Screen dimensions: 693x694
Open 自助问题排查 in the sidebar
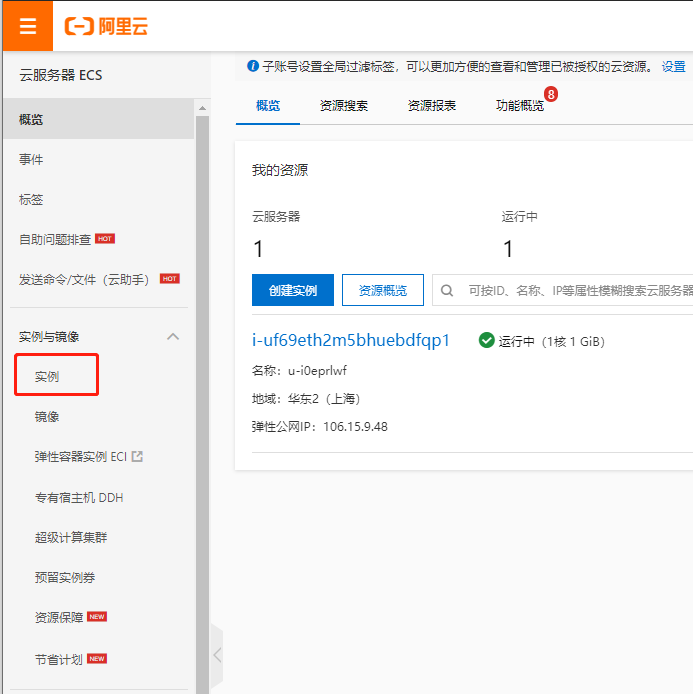tap(55, 239)
